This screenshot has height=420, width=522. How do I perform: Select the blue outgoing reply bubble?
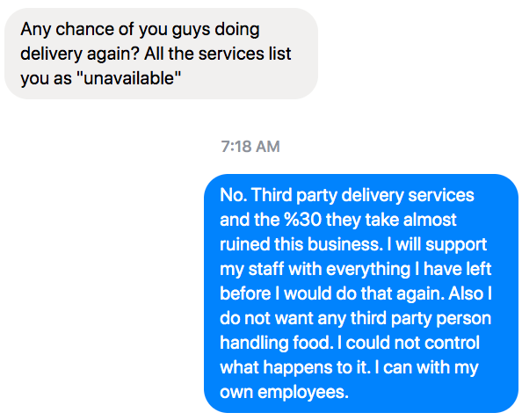[x=361, y=293]
